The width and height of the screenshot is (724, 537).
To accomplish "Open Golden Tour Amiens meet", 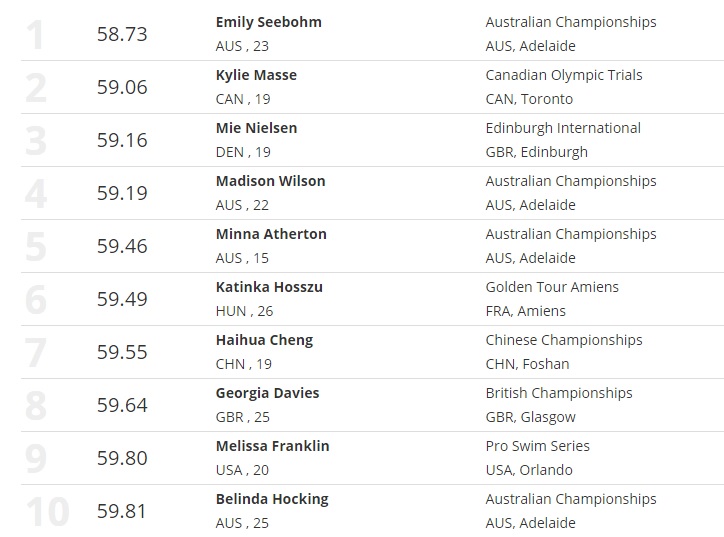I will click(552, 287).
